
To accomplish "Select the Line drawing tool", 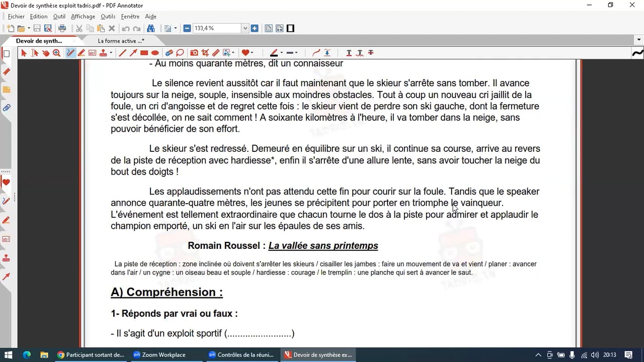I will [x=122, y=53].
